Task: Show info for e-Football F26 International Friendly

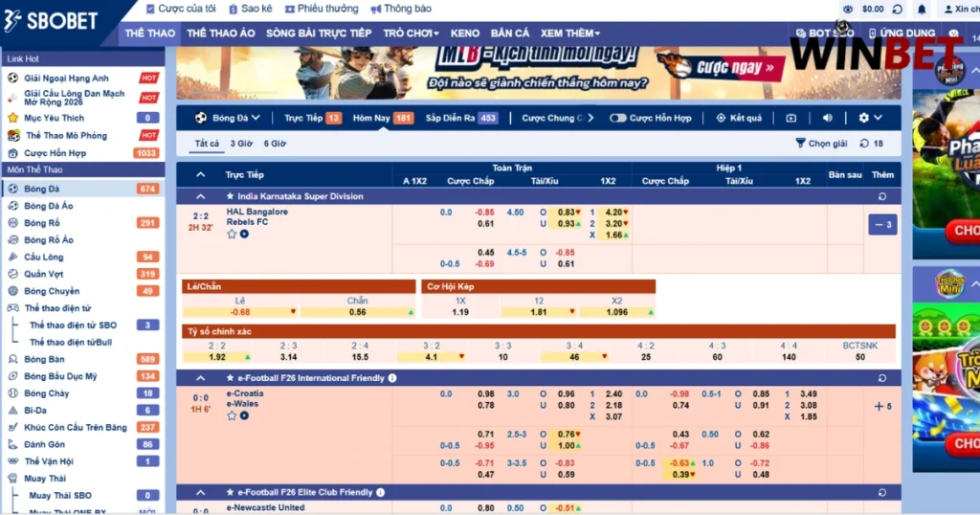Action: click(x=392, y=377)
